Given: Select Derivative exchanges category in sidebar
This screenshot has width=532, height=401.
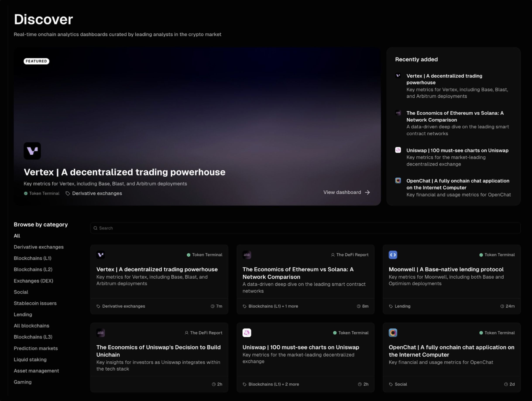Looking at the screenshot, I should [x=38, y=247].
